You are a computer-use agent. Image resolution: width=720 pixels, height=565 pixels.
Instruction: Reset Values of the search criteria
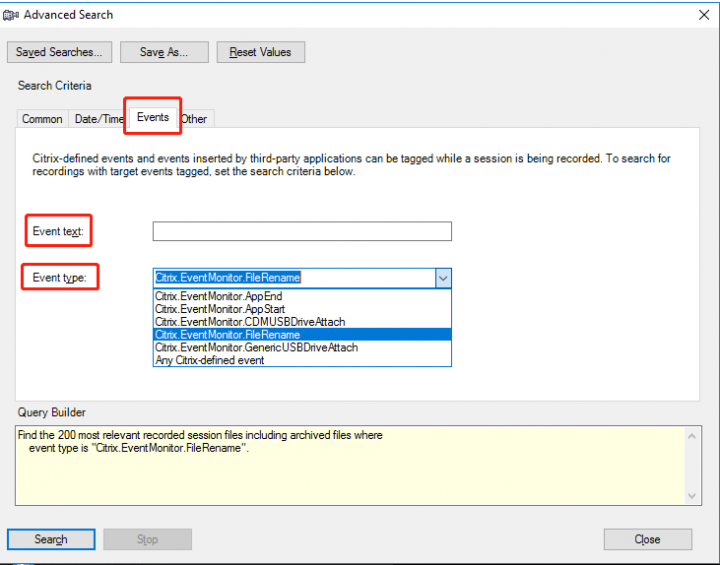click(260, 52)
